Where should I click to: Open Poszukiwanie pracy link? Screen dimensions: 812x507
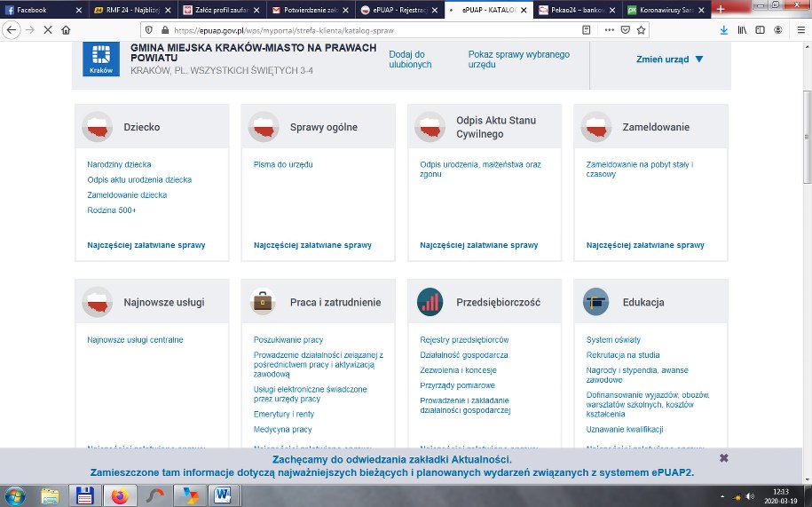(x=288, y=340)
